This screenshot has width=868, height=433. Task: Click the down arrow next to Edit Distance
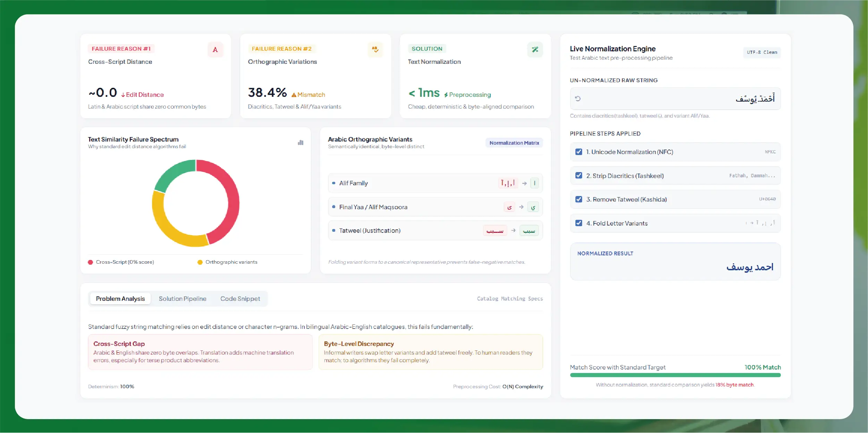(x=123, y=95)
